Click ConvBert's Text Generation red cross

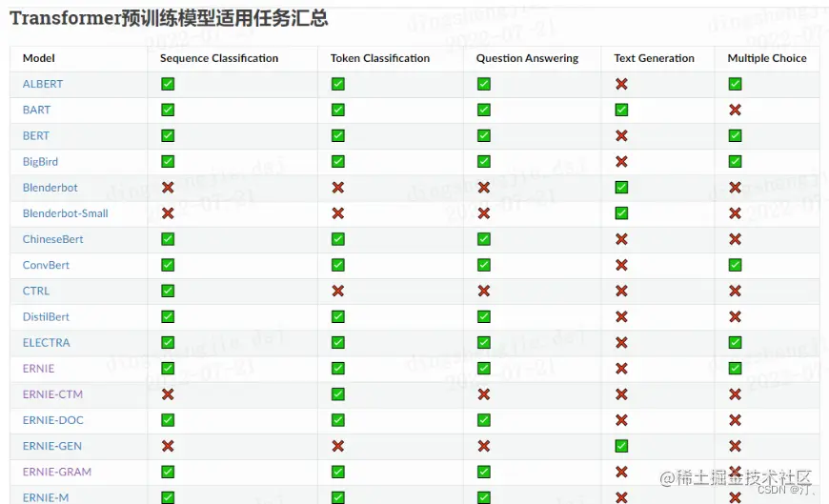pyautogui.click(x=621, y=265)
